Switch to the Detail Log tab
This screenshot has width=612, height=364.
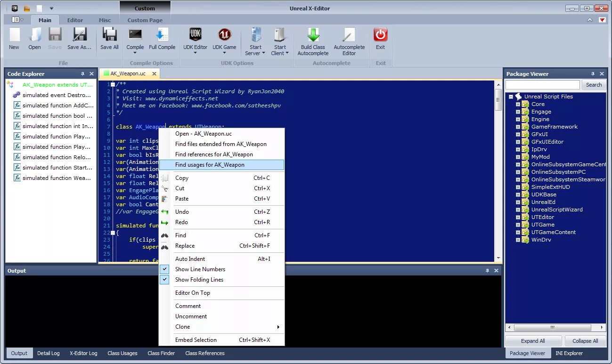pos(49,353)
